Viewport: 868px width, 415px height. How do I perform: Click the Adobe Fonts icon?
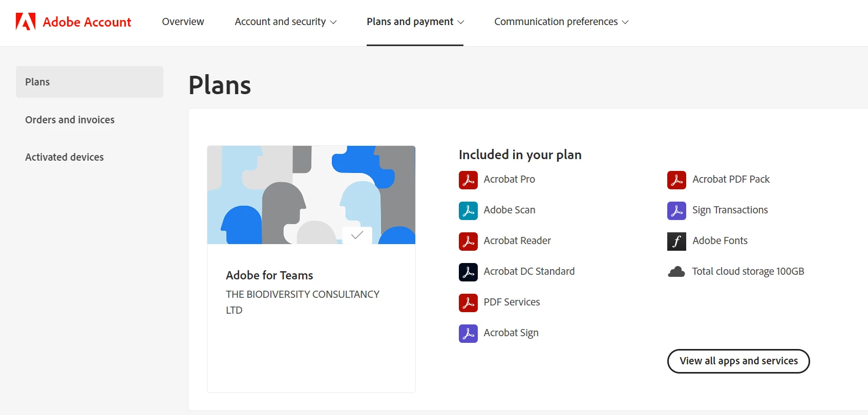[676, 241]
